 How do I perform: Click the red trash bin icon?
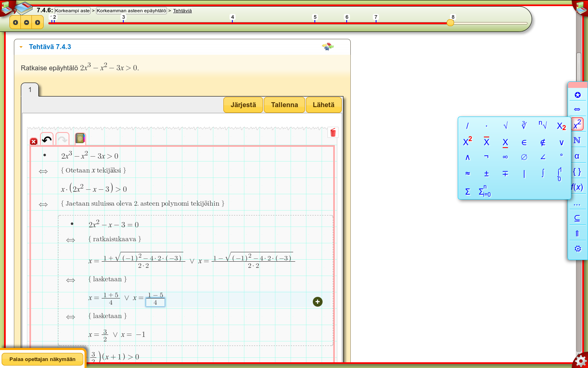[x=333, y=132]
